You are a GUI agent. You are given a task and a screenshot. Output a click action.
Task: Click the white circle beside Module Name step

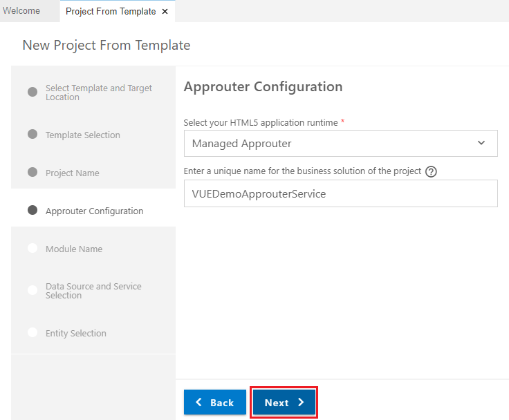(x=33, y=249)
